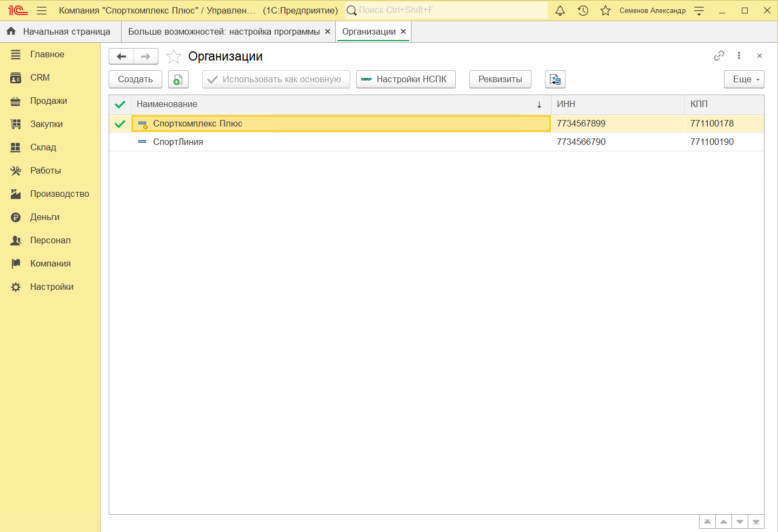
Task: Click the 1C logo icon
Action: pyautogui.click(x=18, y=10)
